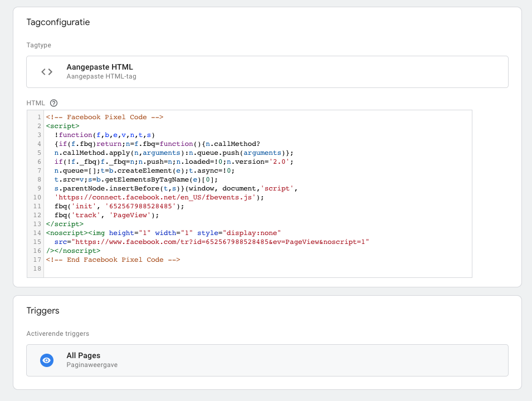Screen dimensions: 532x401
Task: Click the closing /></noscript> line 16
Action: point(73,251)
